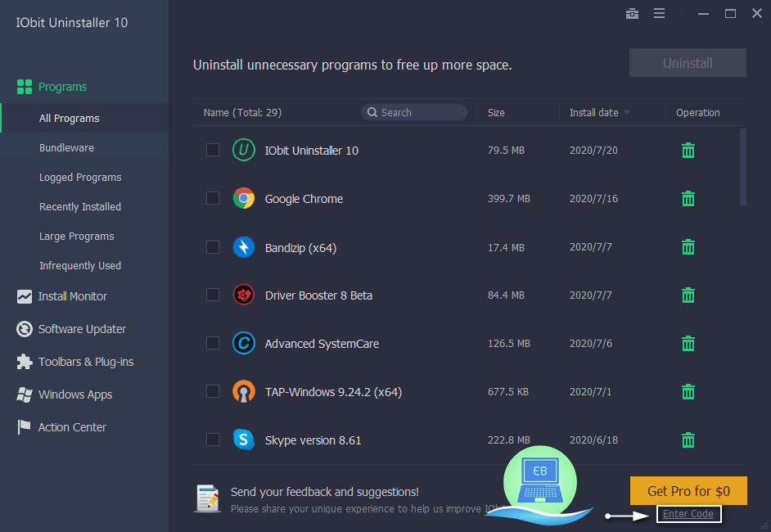This screenshot has height=532, width=771.
Task: Click the Software Updater circular arrow icon
Action: point(24,329)
